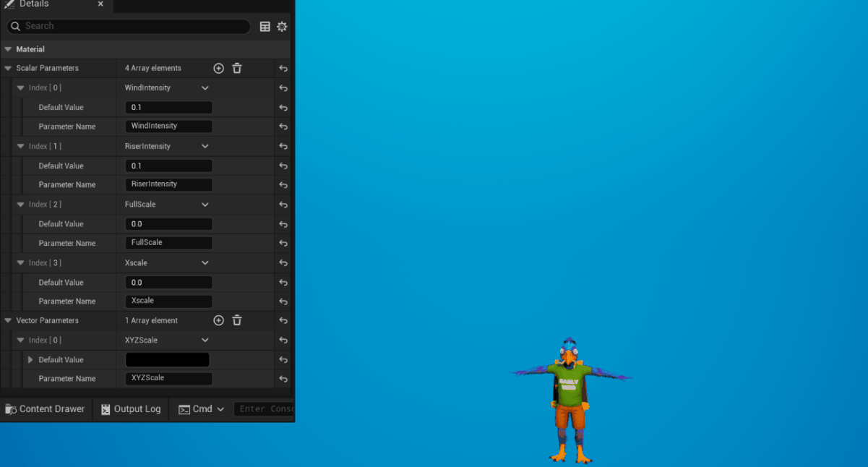Open the WindIntensity Index 0 dropdown
The height and width of the screenshot is (467, 868).
205,88
